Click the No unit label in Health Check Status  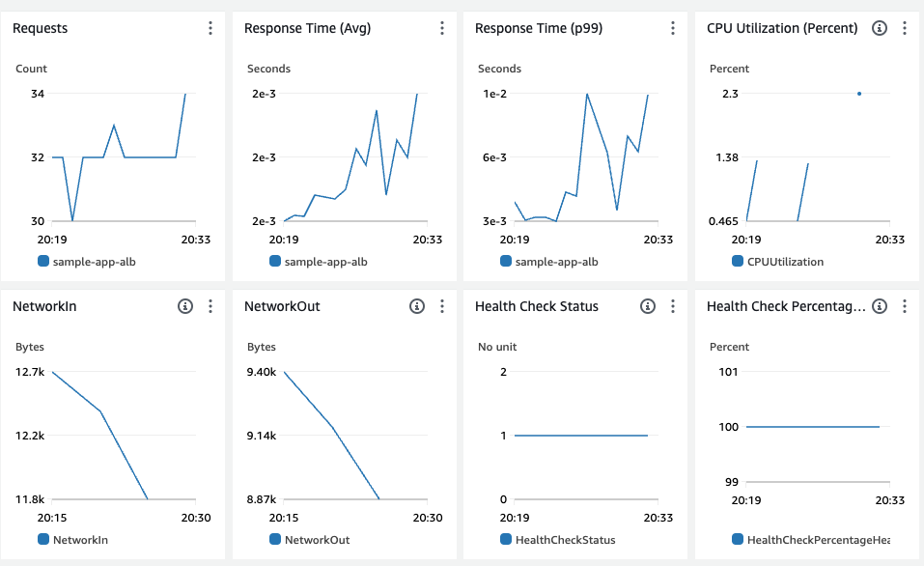497,347
